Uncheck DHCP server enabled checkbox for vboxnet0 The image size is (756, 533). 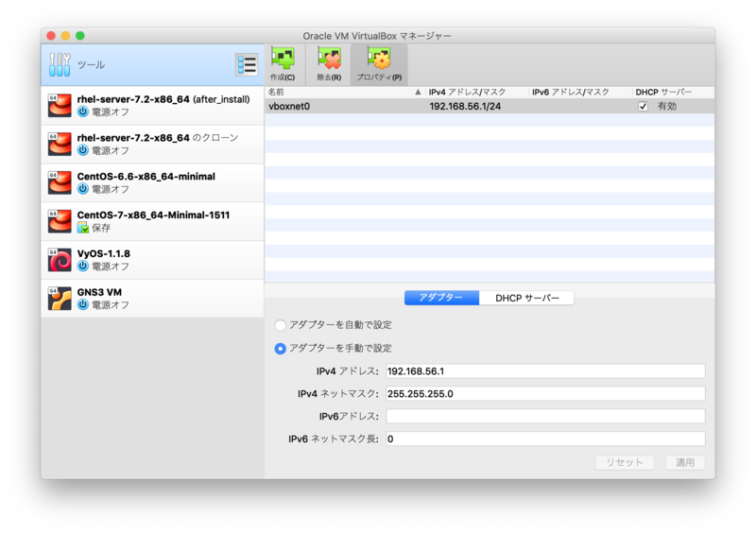coord(643,106)
